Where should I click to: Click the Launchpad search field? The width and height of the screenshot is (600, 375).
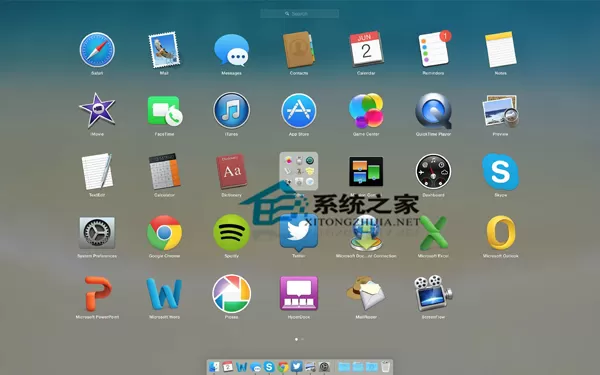(300, 14)
